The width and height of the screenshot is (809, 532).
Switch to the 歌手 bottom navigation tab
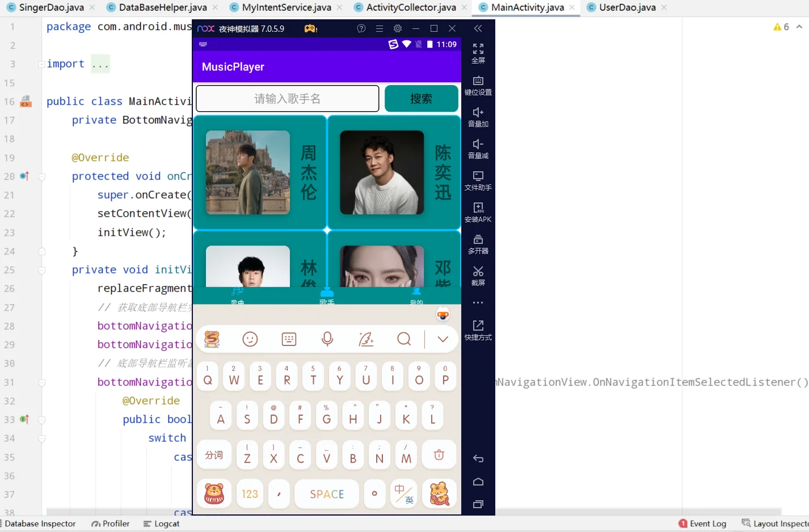point(327,296)
